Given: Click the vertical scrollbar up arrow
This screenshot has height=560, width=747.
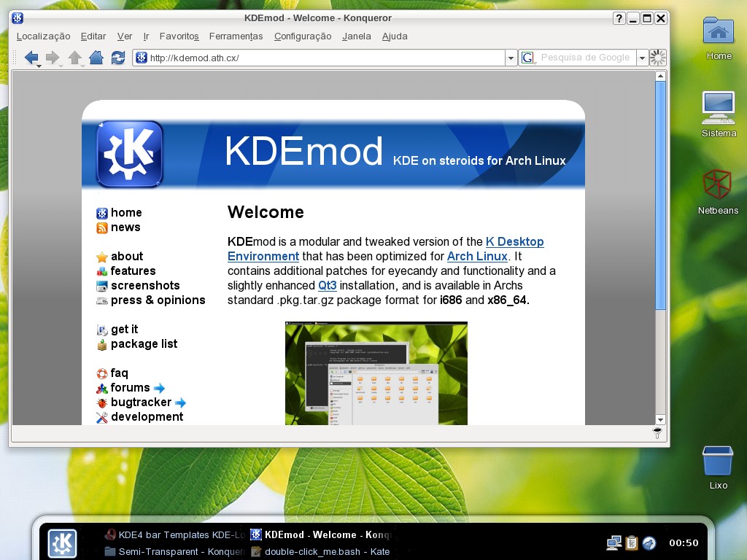Looking at the screenshot, I should tap(660, 76).
